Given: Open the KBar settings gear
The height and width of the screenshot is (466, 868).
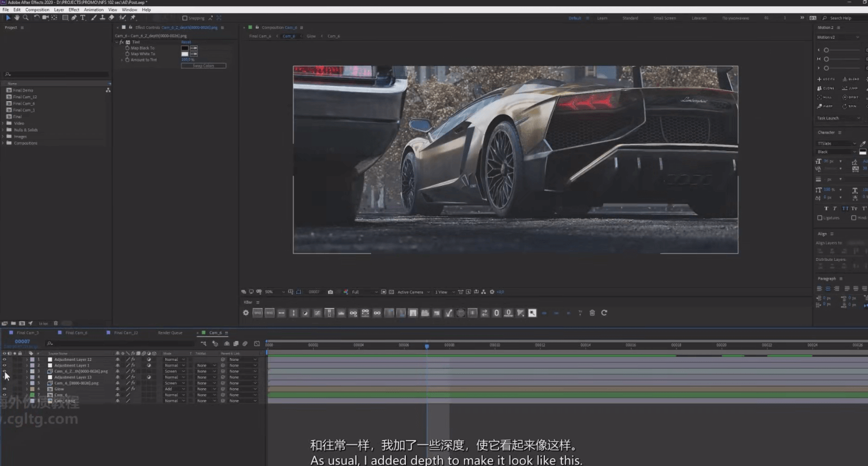Looking at the screenshot, I should pyautogui.click(x=246, y=313).
